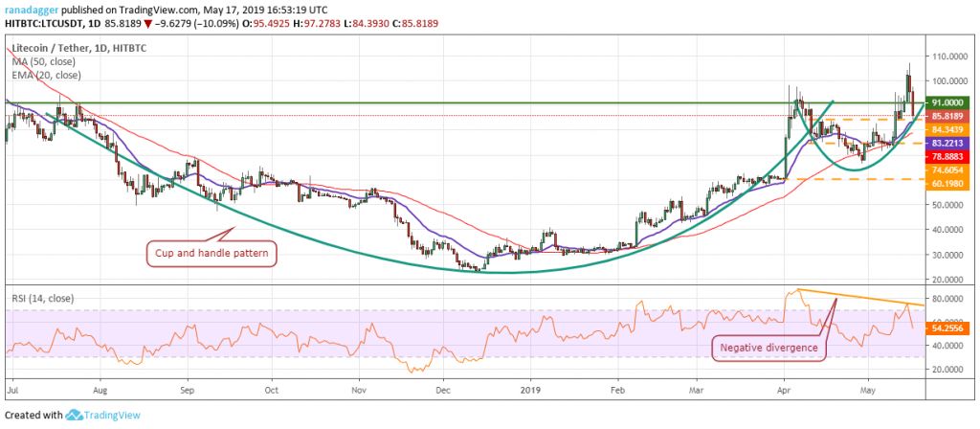Click the Apr label on time axis
The width and height of the screenshot is (980, 429).
[x=786, y=392]
